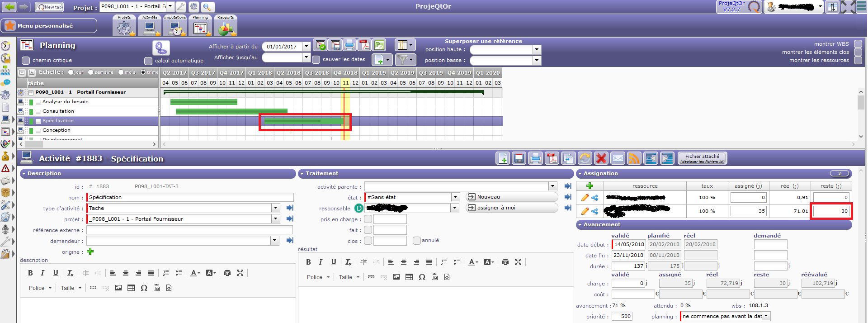This screenshot has height=323, width=868.
Task: Click the planning calculation gears icon
Action: (x=160, y=47)
